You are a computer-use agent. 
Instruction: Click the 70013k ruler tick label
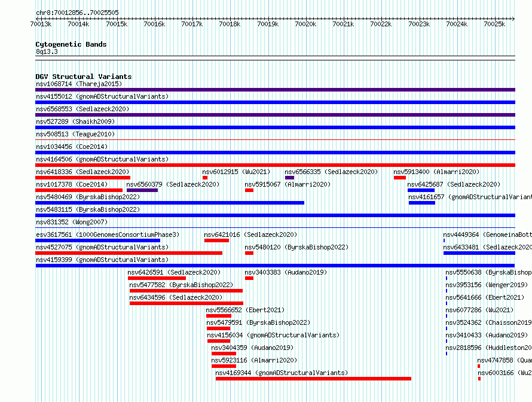click(41, 24)
